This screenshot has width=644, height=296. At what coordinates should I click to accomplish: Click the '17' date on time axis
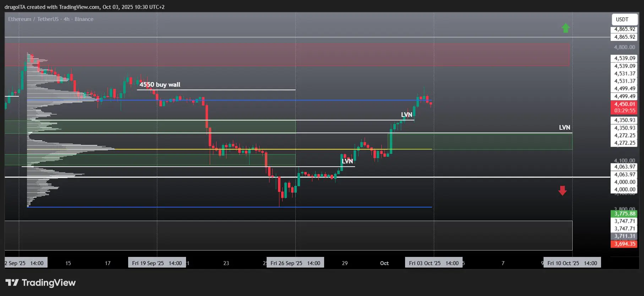coord(108,263)
